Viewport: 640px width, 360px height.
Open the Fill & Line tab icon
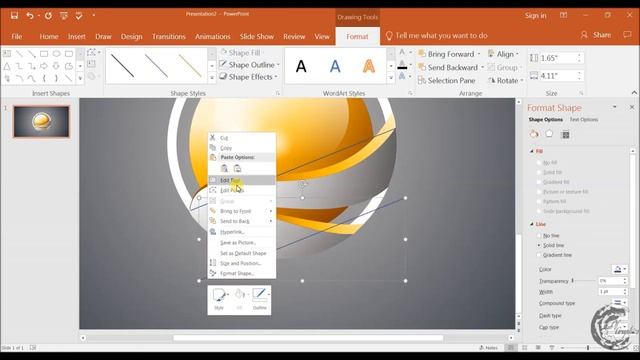pos(534,134)
